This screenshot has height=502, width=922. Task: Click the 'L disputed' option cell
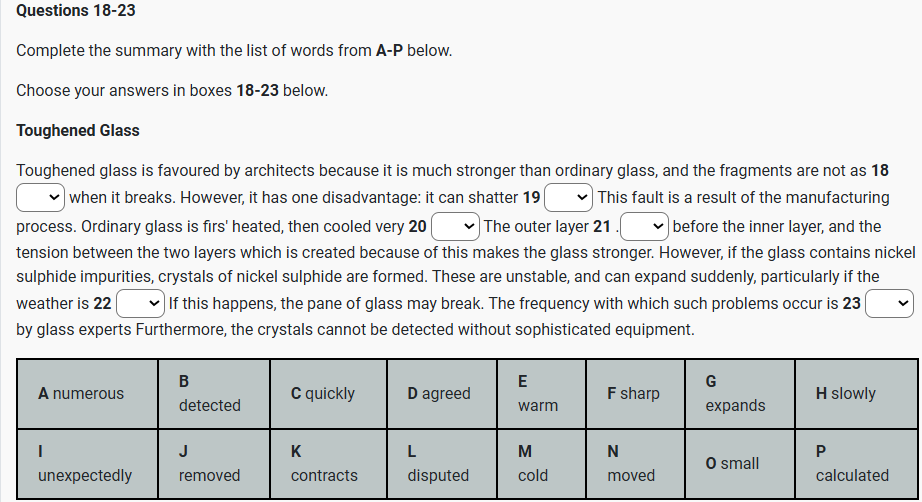tap(441, 464)
